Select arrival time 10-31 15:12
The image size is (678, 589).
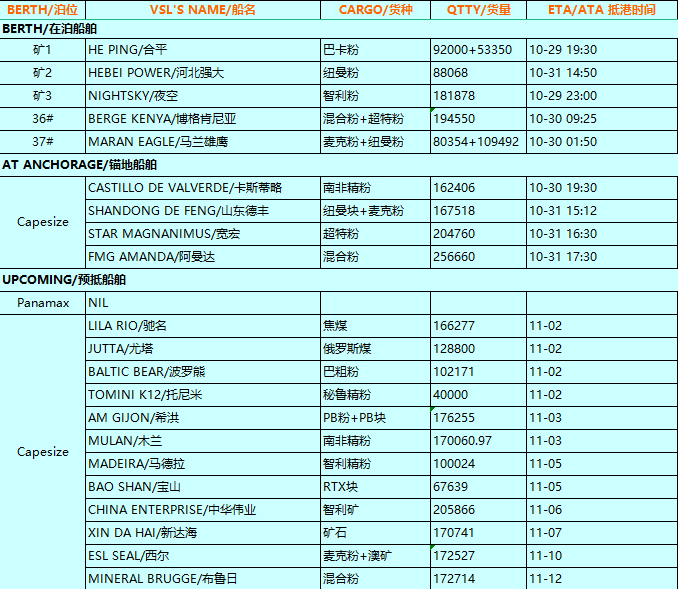click(602, 211)
